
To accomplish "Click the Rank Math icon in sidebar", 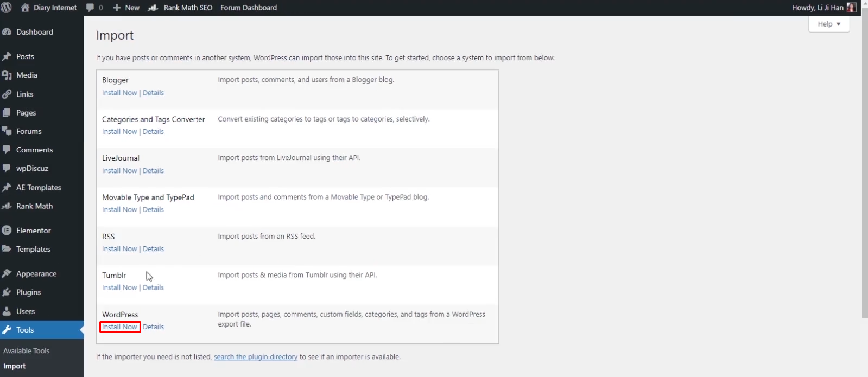I will pos(7,206).
